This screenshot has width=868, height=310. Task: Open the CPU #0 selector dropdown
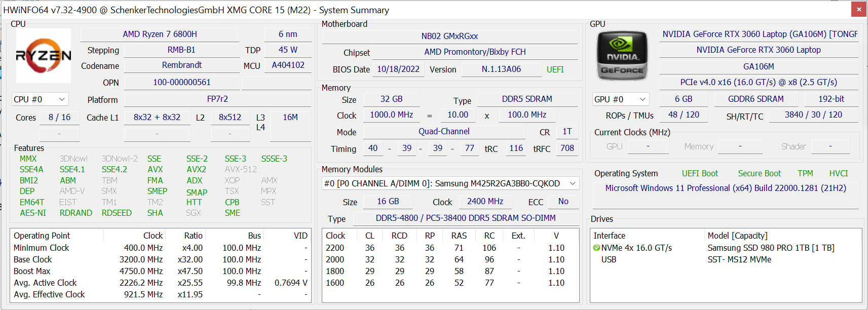pos(40,99)
